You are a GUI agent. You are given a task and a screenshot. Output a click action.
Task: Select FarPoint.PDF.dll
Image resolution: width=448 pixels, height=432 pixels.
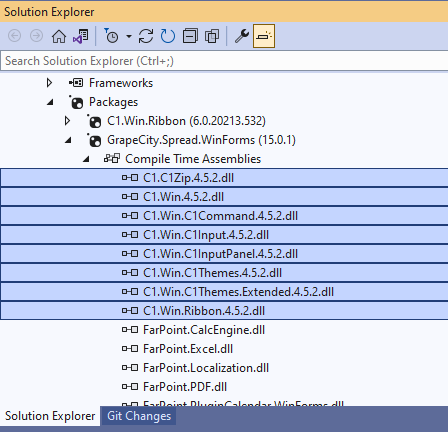coord(185,387)
